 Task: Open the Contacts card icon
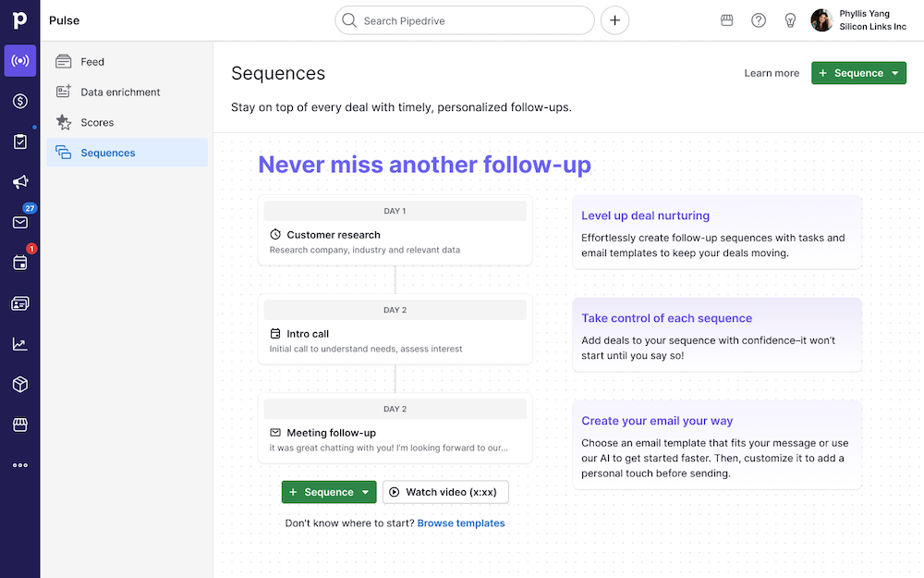point(20,303)
